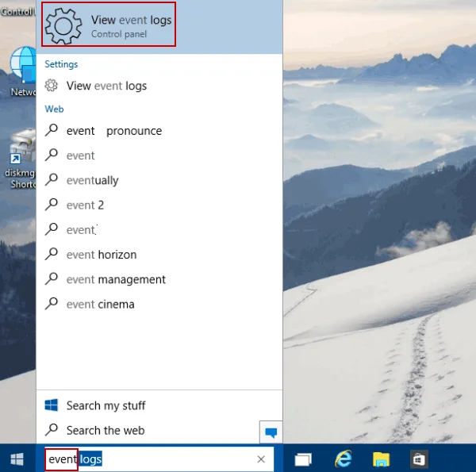The width and height of the screenshot is (476, 472).
Task: Clear the search box with the X
Action: click(x=261, y=459)
